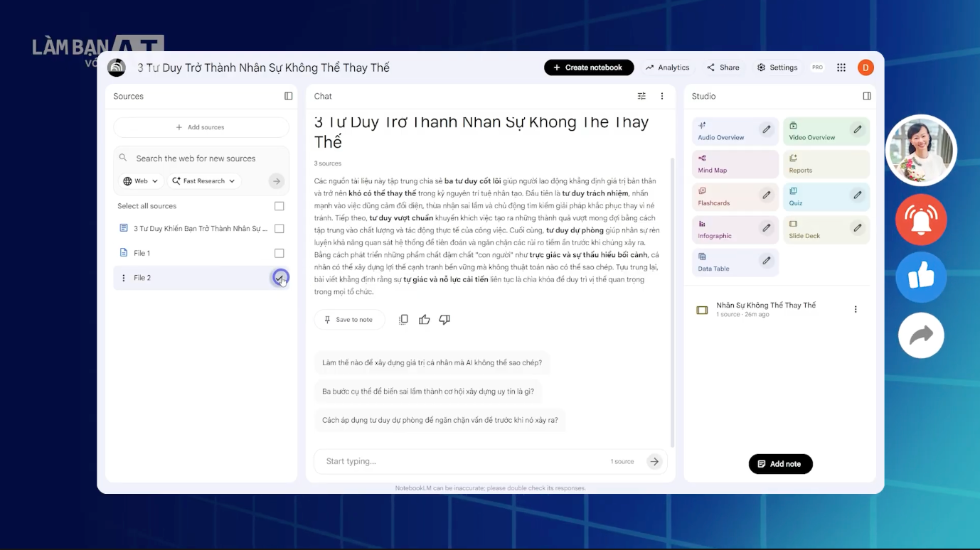Open the chat three-dot options menu
This screenshot has width=980, height=550.
tap(661, 96)
